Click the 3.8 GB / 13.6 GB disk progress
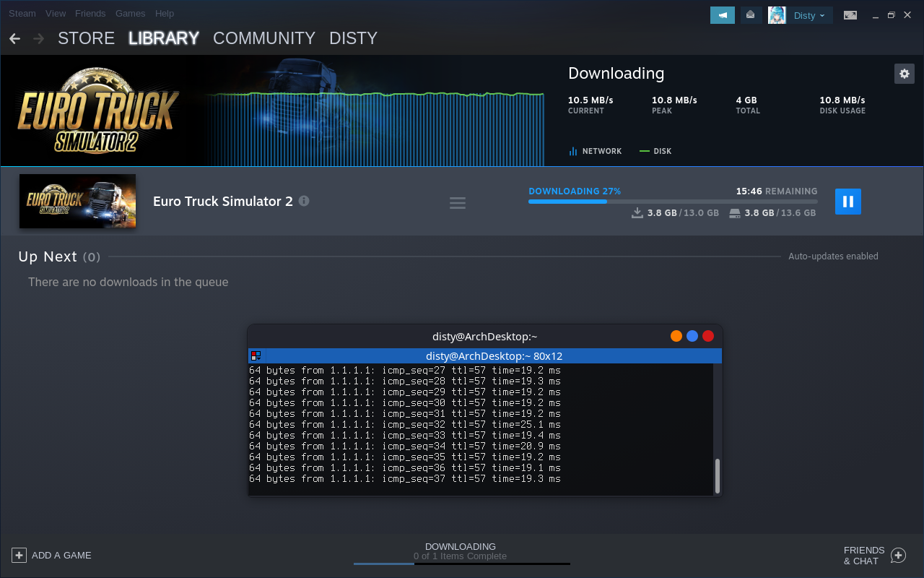The image size is (924, 578). pyautogui.click(x=772, y=213)
